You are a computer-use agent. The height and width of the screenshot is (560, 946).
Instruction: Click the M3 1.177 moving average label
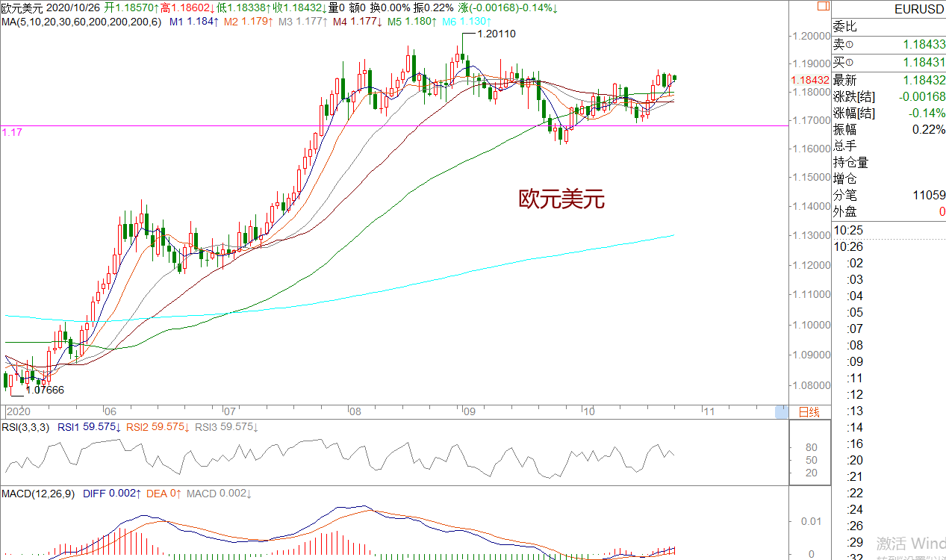coord(302,22)
